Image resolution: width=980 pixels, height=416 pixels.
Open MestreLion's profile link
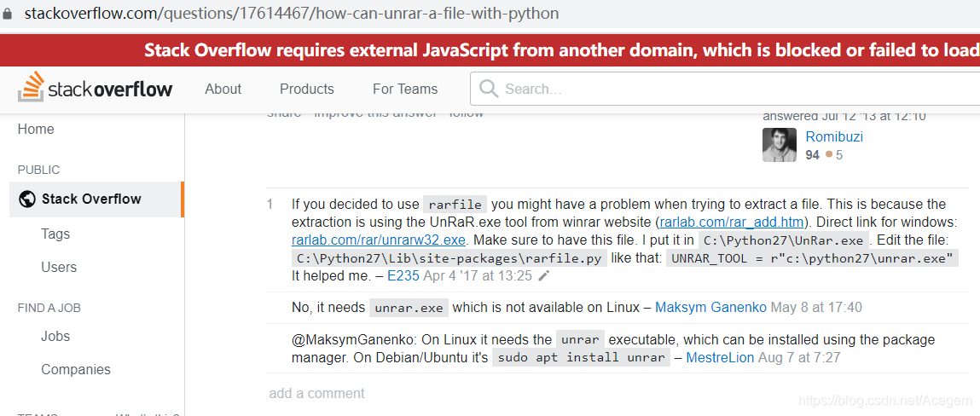[x=720, y=358]
